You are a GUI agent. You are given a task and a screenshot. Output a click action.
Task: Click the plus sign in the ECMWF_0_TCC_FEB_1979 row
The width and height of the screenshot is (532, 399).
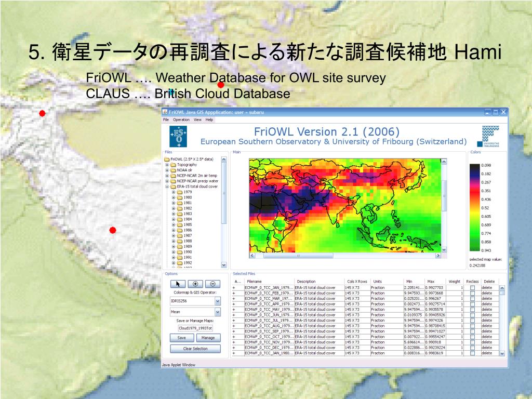pos(233,293)
